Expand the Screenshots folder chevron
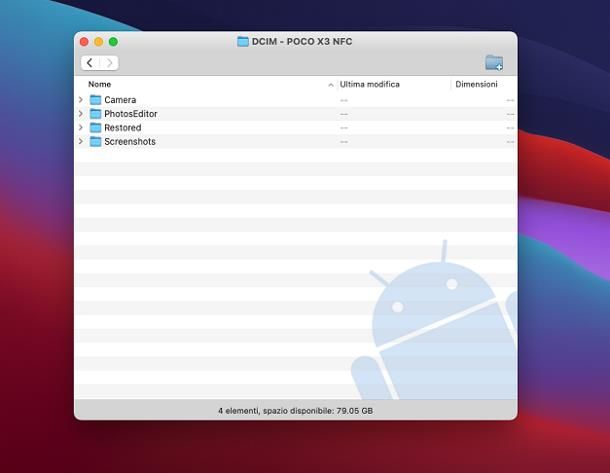 pyautogui.click(x=81, y=141)
